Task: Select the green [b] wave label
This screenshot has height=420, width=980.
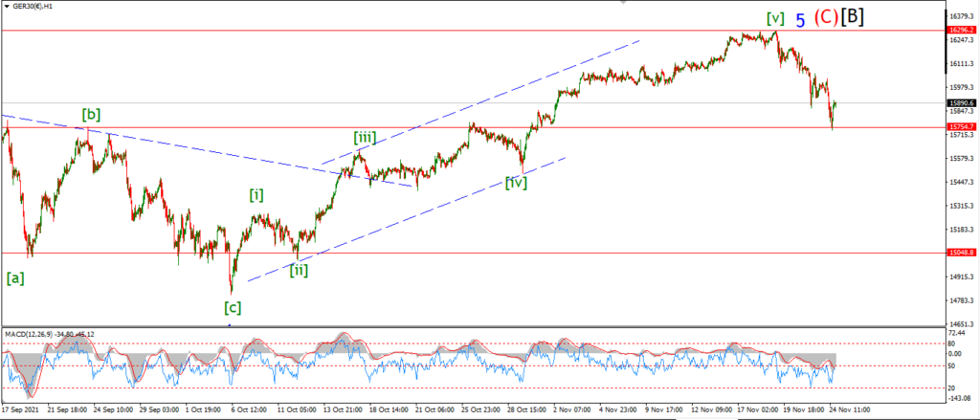Action: pos(91,115)
